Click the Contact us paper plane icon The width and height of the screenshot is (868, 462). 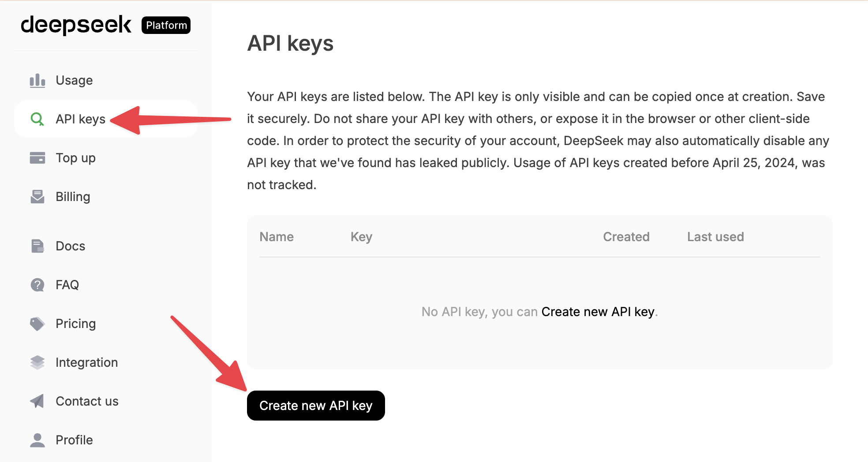(x=37, y=401)
